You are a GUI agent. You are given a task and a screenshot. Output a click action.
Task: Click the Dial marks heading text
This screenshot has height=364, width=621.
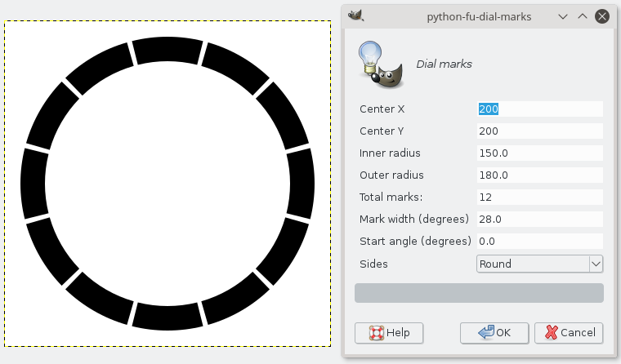click(x=444, y=64)
